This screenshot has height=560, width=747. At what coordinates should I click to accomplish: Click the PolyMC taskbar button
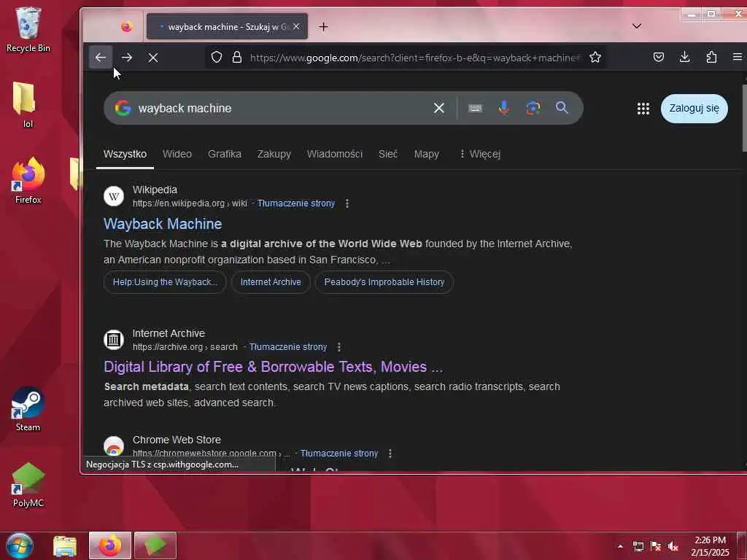tap(155, 545)
